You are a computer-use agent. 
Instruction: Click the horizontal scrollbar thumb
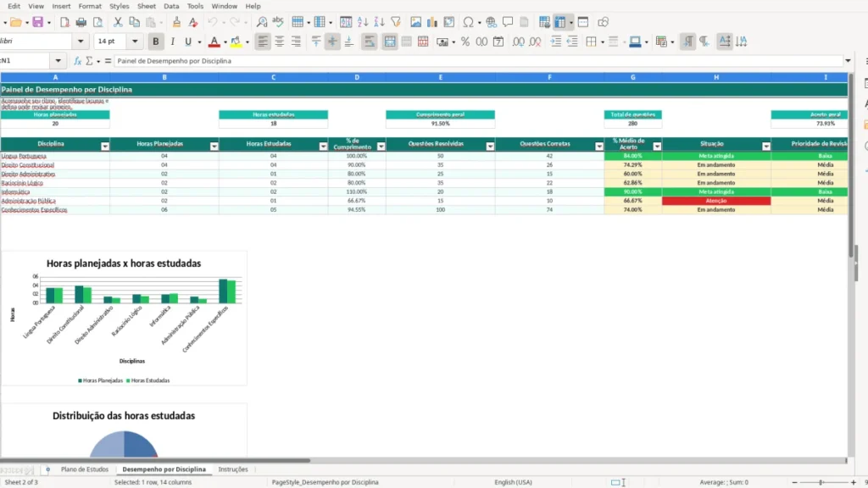[155, 460]
